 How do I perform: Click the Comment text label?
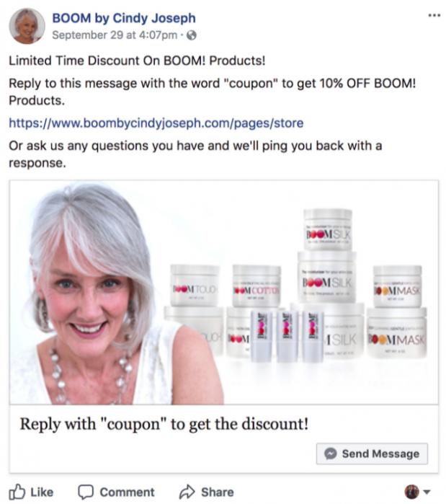point(127,492)
